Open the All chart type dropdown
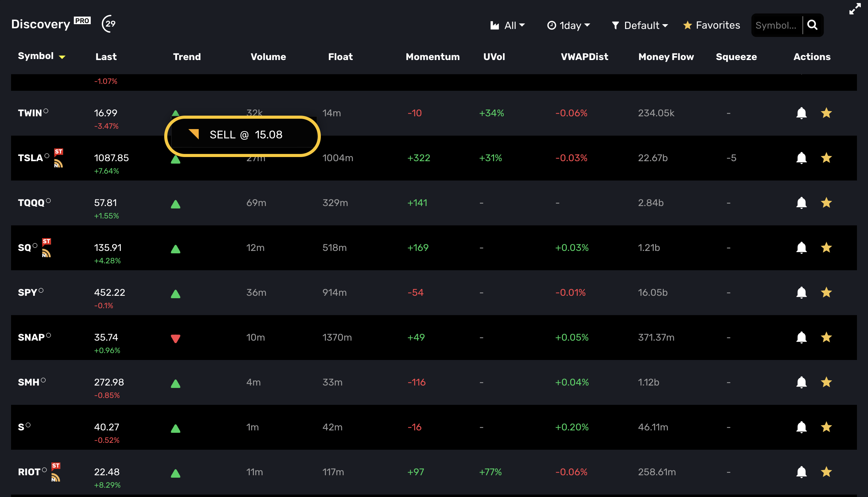This screenshot has height=497, width=868. 508,25
